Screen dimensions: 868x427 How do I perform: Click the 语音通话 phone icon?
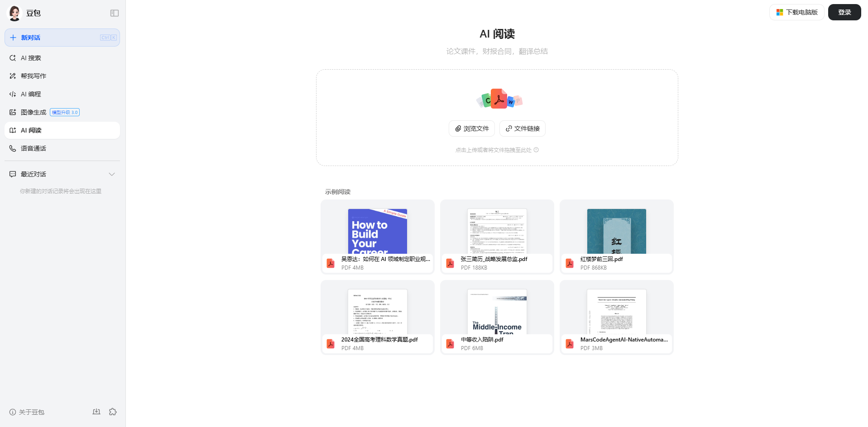(13, 148)
